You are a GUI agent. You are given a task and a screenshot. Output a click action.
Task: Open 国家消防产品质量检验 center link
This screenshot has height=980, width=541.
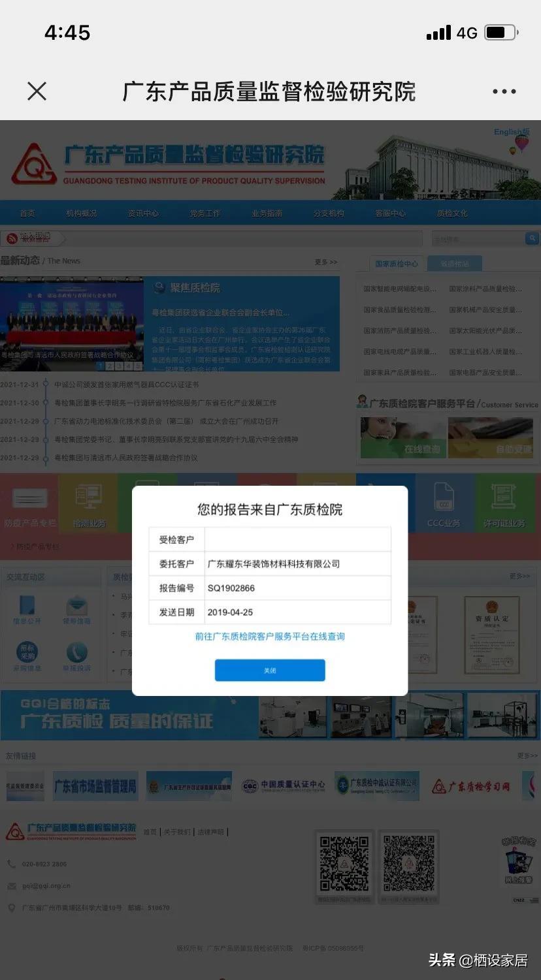point(400,330)
